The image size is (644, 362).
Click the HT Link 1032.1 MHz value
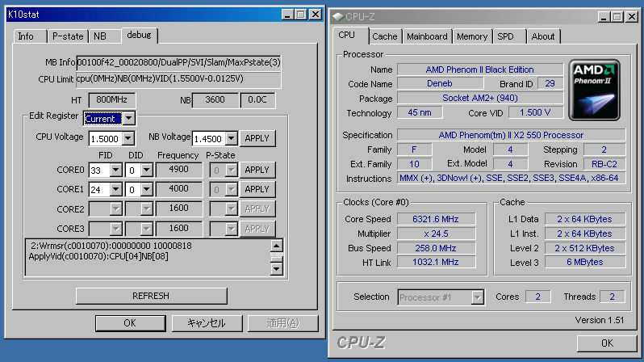pos(436,262)
